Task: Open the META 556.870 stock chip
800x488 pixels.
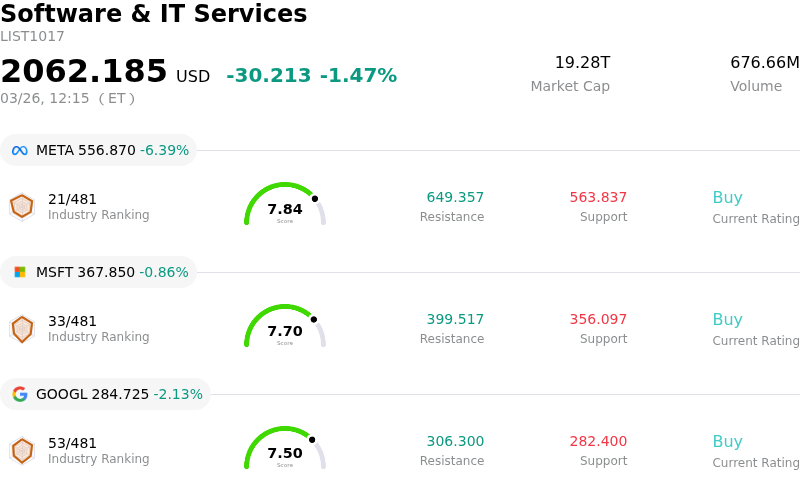Action: tap(99, 151)
